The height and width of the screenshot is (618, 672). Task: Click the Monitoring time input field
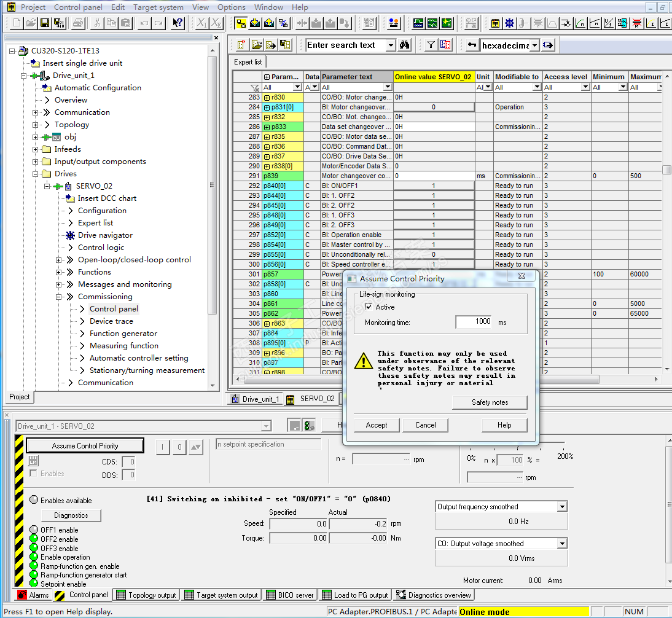click(474, 321)
